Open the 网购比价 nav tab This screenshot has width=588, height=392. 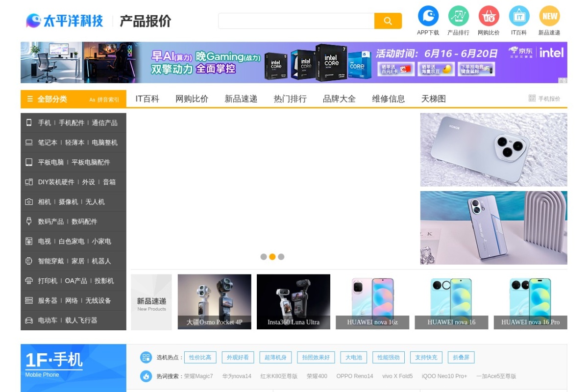click(x=192, y=99)
